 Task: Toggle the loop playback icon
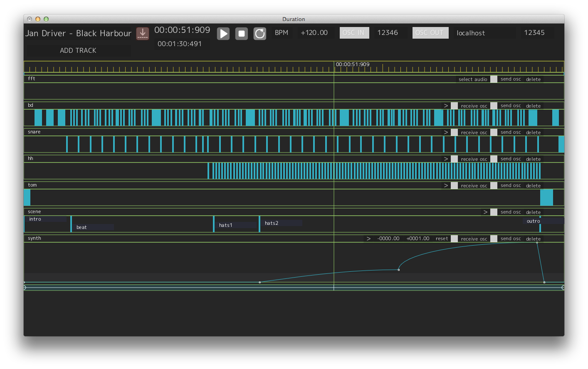[x=260, y=34]
